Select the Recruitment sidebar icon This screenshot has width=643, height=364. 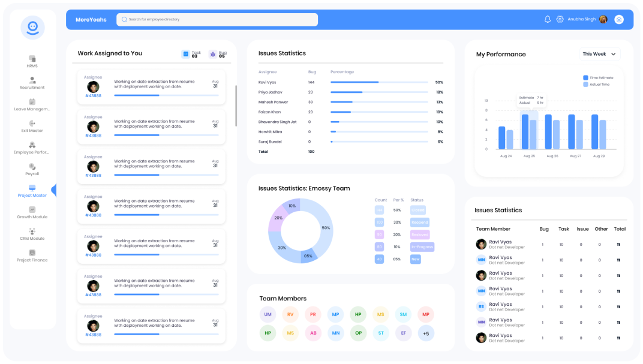tap(32, 80)
